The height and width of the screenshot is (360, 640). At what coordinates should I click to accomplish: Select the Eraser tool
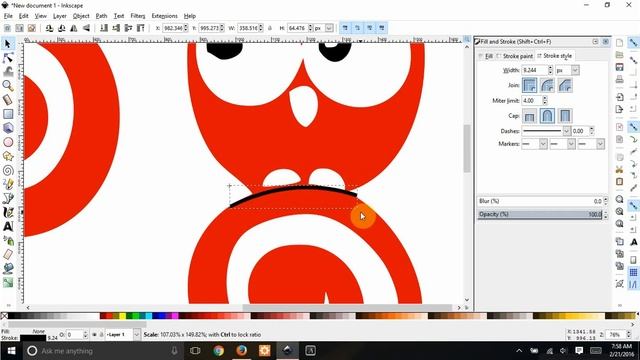click(x=8, y=254)
